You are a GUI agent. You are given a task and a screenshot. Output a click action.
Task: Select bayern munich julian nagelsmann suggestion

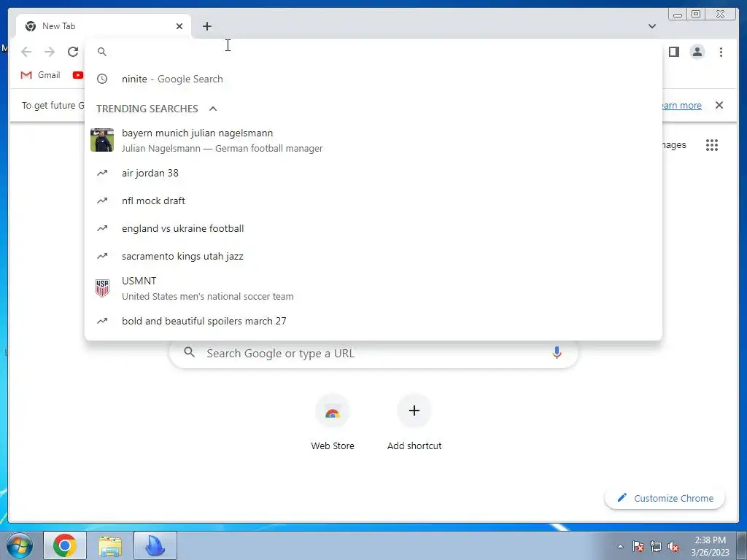pyautogui.click(x=373, y=141)
